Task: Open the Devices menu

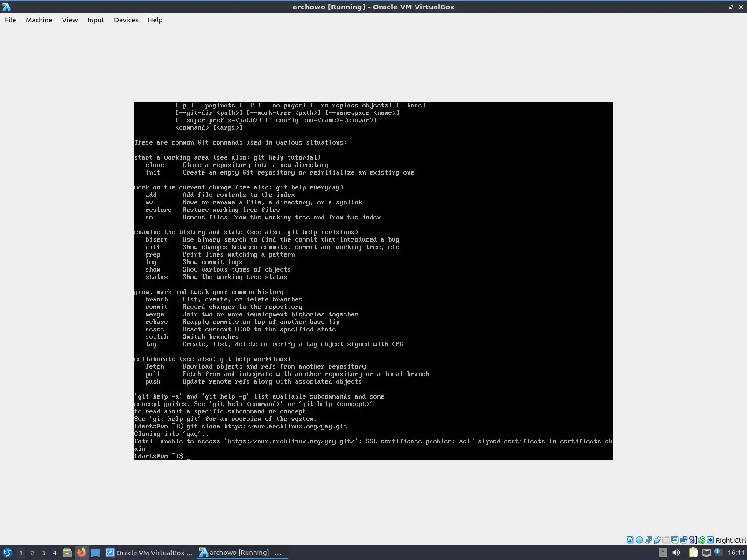Action: click(x=126, y=20)
